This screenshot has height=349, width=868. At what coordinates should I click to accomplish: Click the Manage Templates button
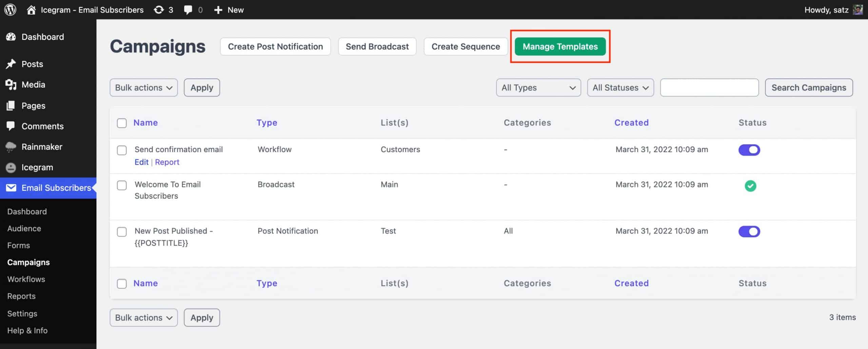(x=560, y=47)
